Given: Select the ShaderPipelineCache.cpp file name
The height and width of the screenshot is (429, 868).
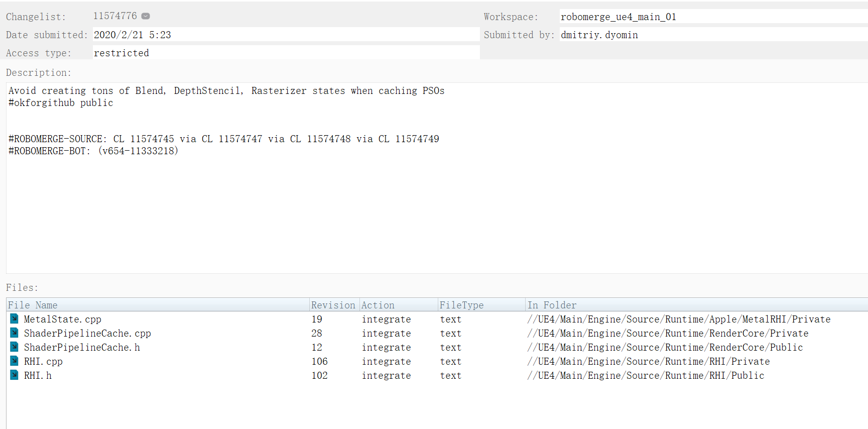Looking at the screenshot, I should tap(87, 333).
